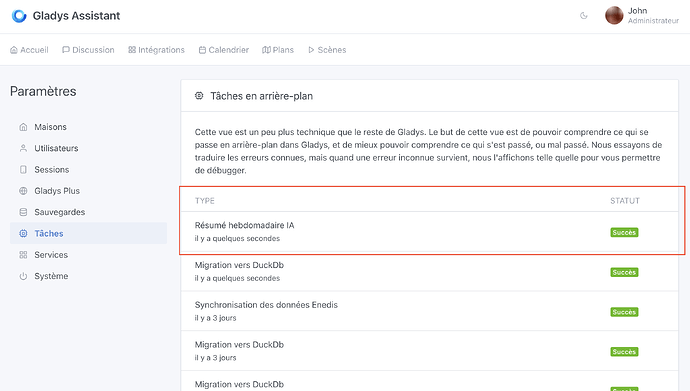Click the Sessions device icon
The height and width of the screenshot is (391, 690).
(23, 169)
